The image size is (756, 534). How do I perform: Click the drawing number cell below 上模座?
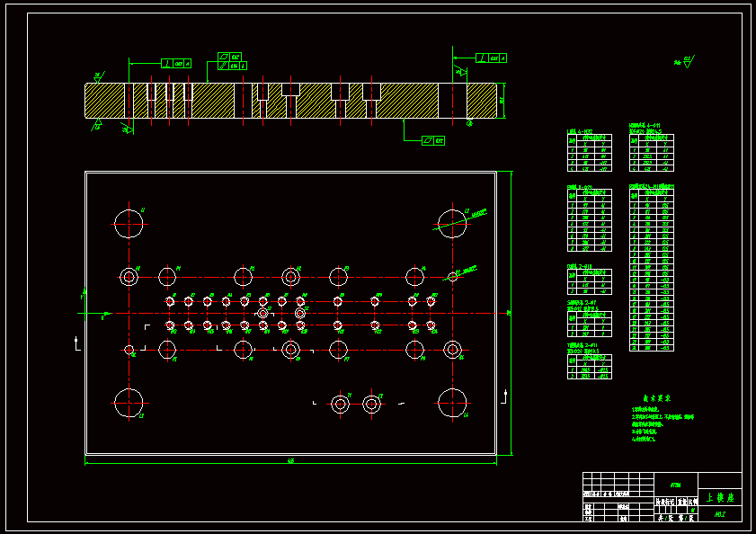pos(720,514)
